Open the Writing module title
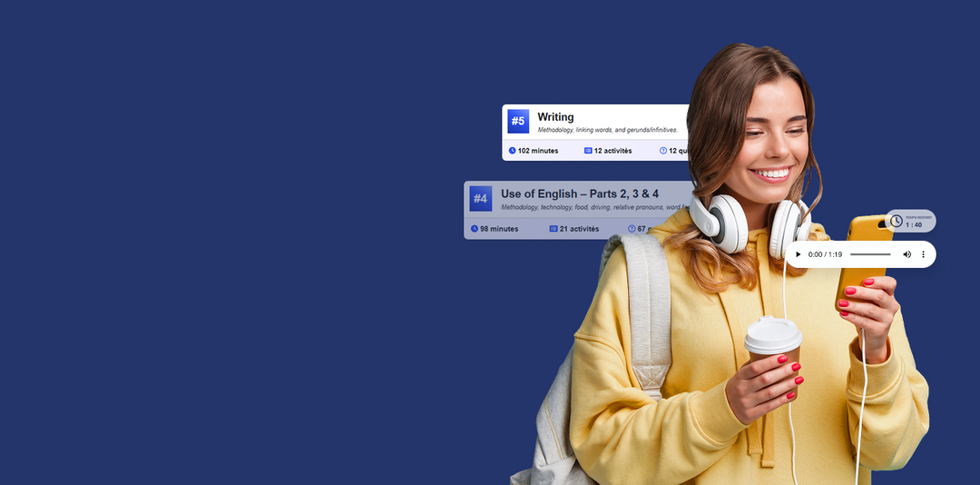 [x=555, y=117]
